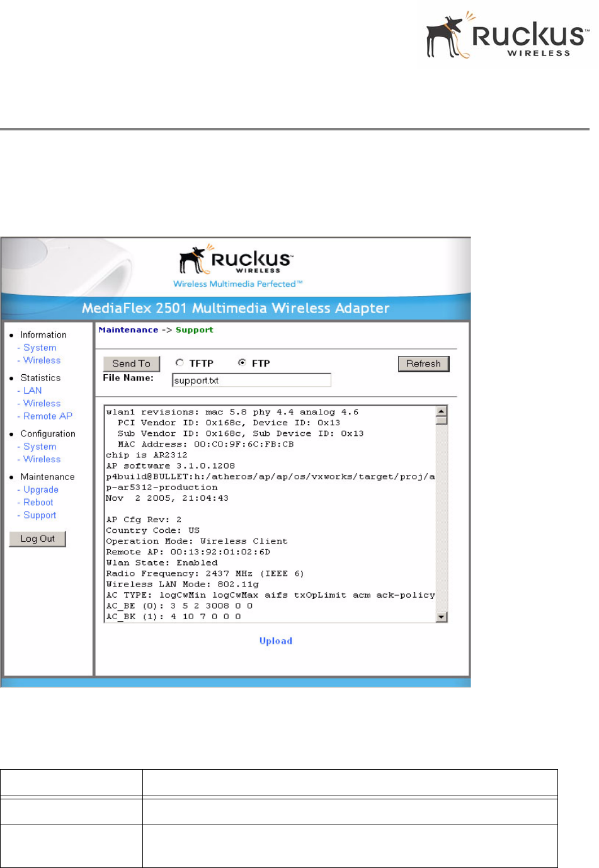
Task: Click the 'File Name:' label
Action: [128, 378]
